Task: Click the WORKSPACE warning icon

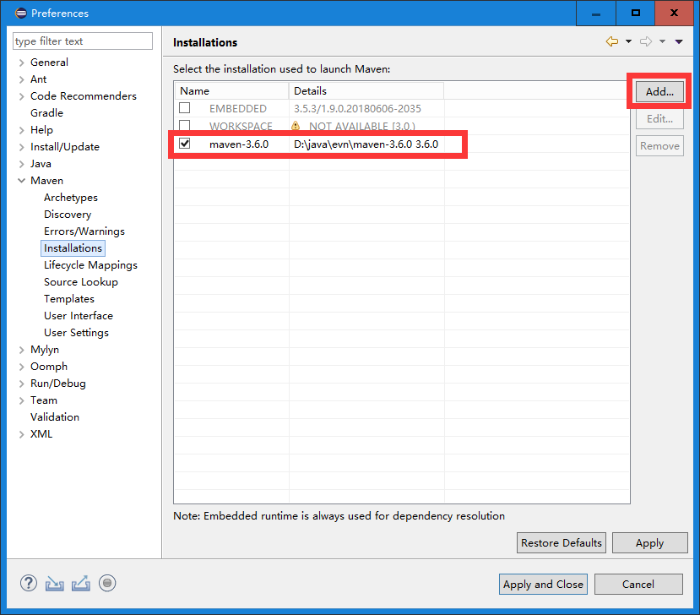Action: coord(296,126)
